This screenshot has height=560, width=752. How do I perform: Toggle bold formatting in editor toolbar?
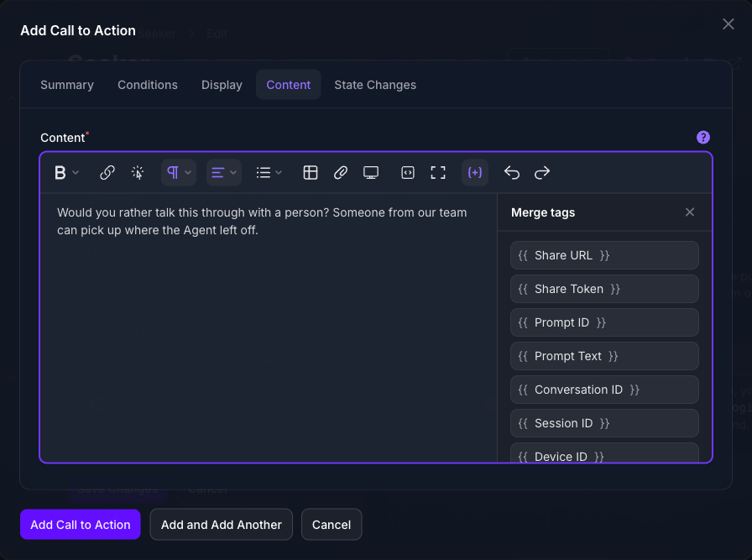[60, 172]
